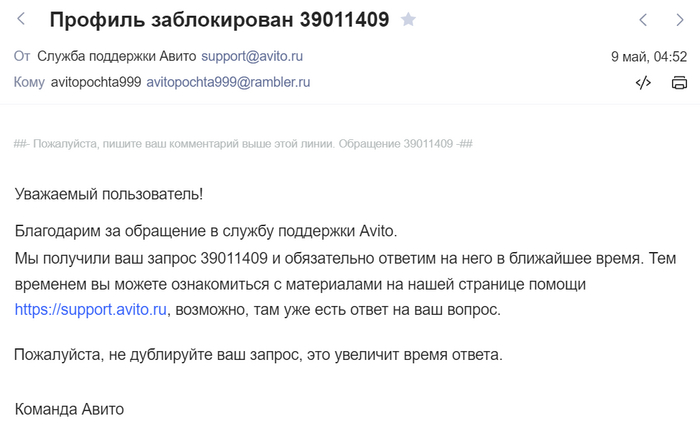This screenshot has height=446, width=700.
Task: Click recipient address avitopochta999@rambler.ru
Action: click(228, 82)
